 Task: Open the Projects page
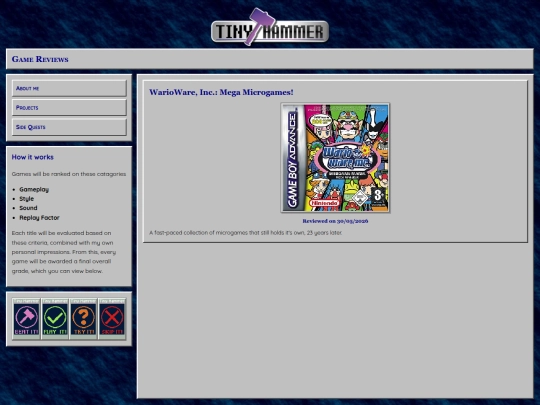tap(69, 107)
